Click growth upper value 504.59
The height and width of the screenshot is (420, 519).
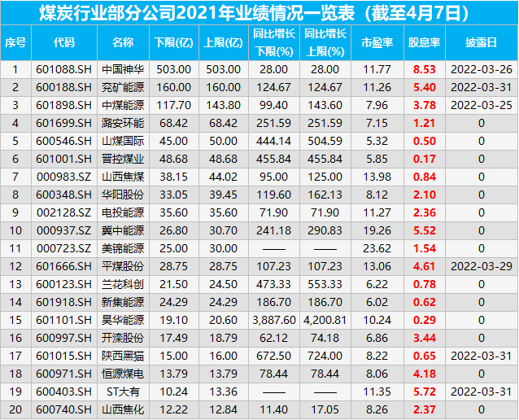tap(325, 141)
